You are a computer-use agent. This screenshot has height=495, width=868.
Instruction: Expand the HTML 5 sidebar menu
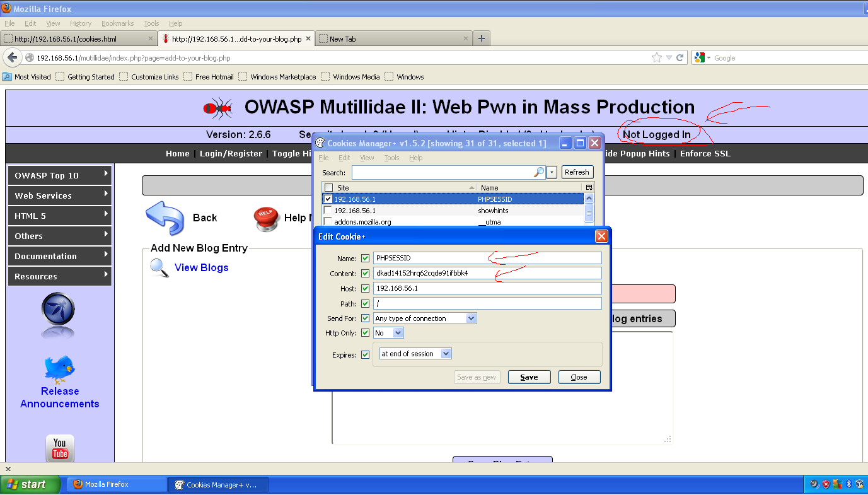click(60, 216)
